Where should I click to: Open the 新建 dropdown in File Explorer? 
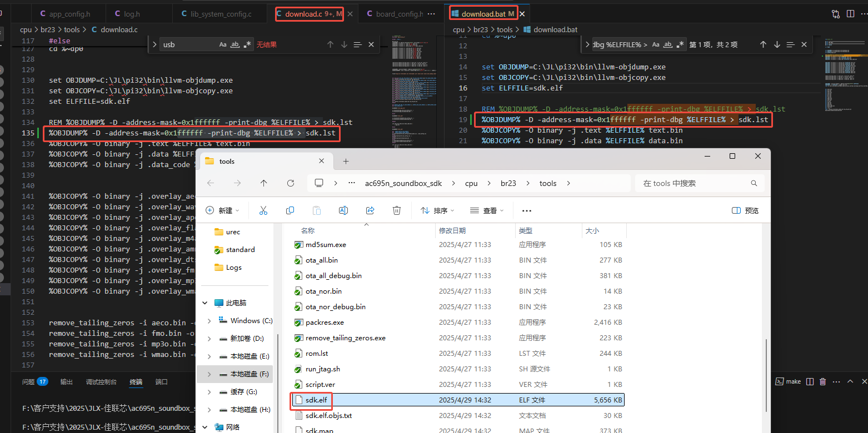coord(222,210)
